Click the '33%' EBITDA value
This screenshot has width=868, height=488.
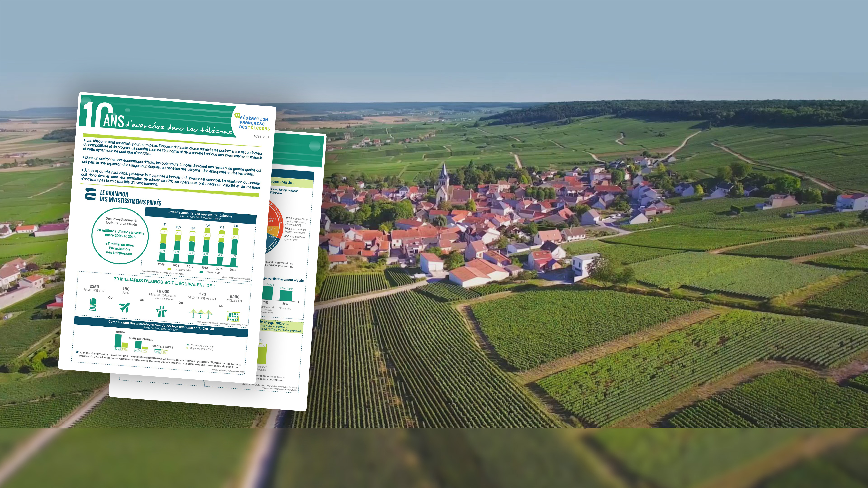point(117,349)
